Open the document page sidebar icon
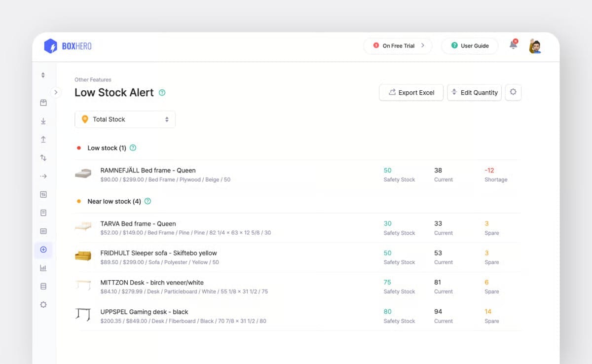This screenshot has width=592, height=364. (43, 213)
